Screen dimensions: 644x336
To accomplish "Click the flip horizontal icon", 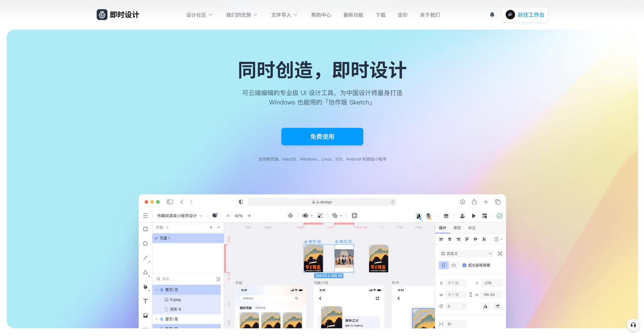I will (x=485, y=306).
